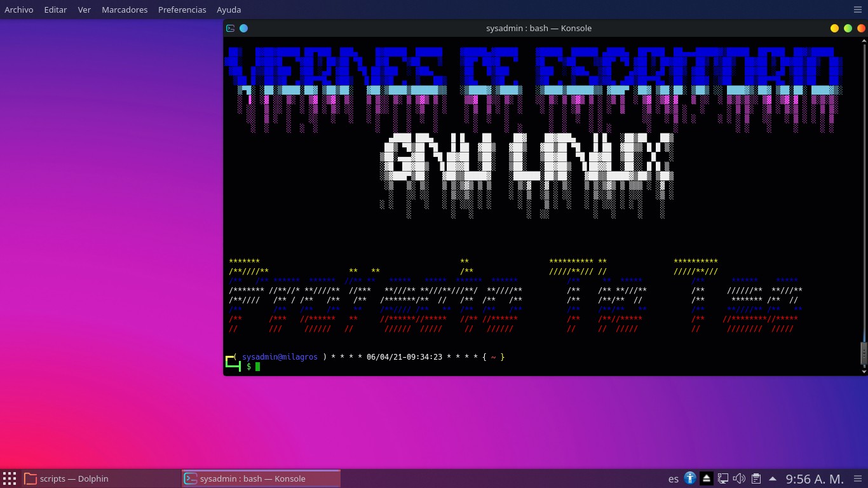The image size is (868, 488).
Task: Open the accessibility tray icon
Action: click(690, 478)
